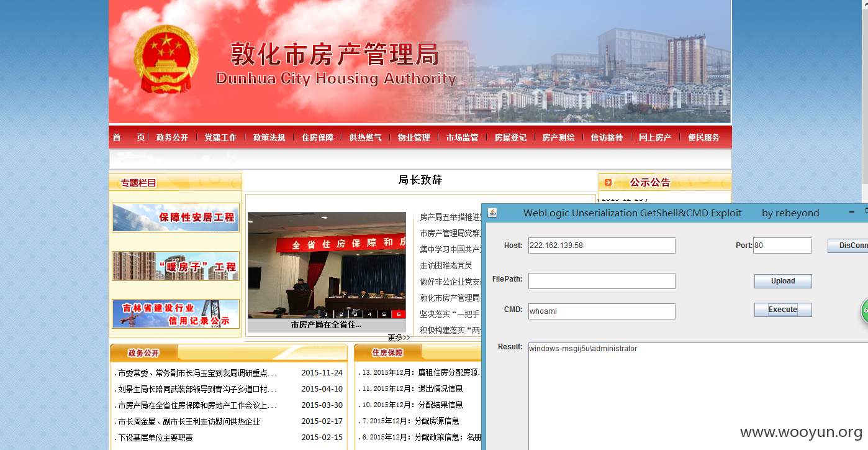Open article 市房产局在全省住房保障和房地产工作会议上
The height and width of the screenshot is (450, 868).
click(x=197, y=405)
